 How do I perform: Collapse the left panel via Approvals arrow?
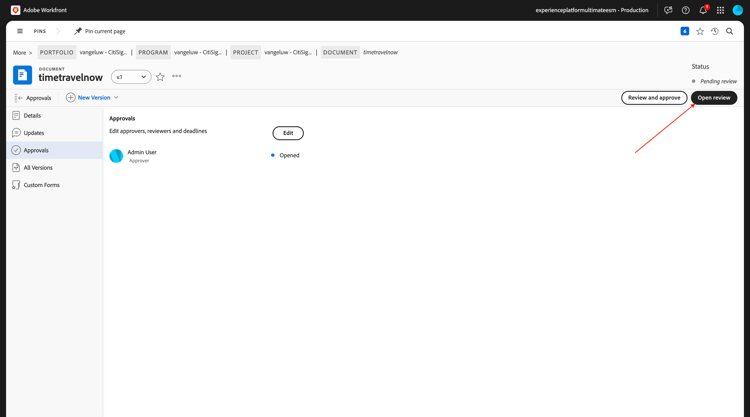19,98
